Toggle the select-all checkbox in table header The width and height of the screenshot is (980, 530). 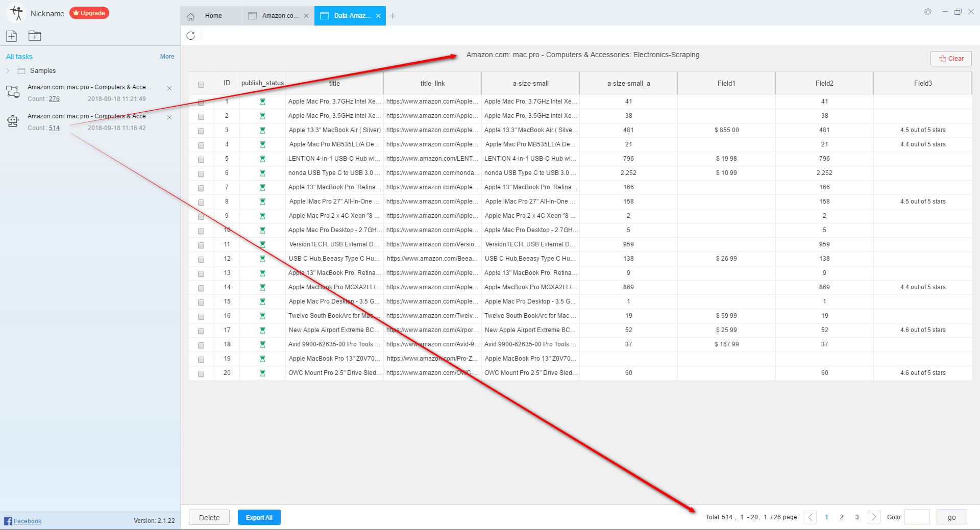(x=201, y=85)
